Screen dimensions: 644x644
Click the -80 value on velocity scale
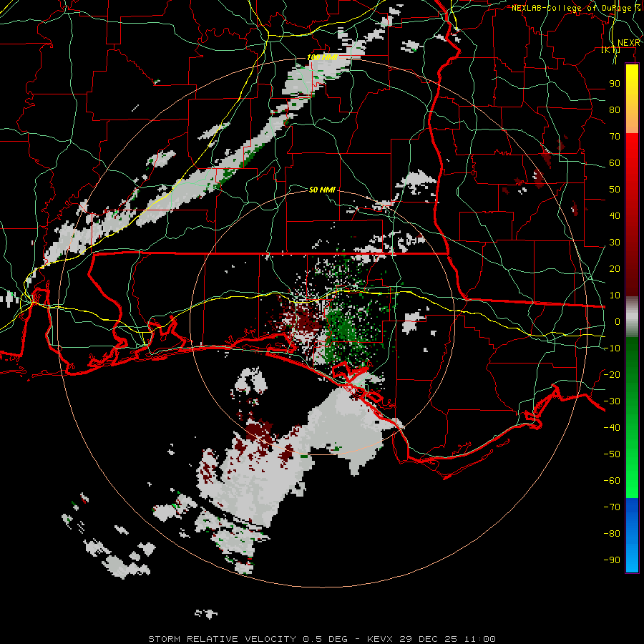pyautogui.click(x=612, y=534)
